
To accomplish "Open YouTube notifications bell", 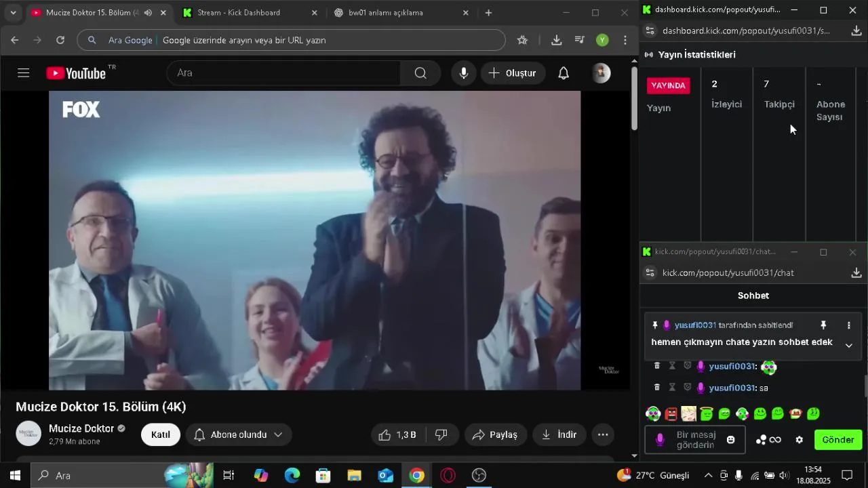I will 564,73.
